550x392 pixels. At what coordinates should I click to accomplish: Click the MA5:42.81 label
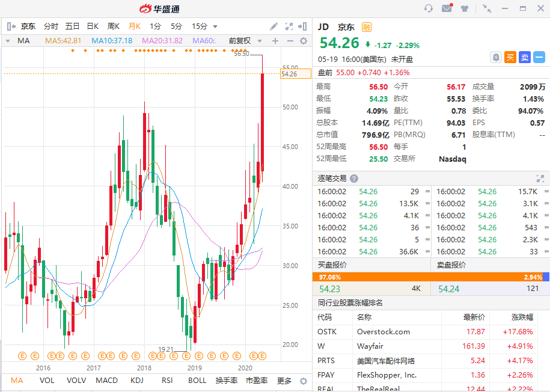point(63,41)
